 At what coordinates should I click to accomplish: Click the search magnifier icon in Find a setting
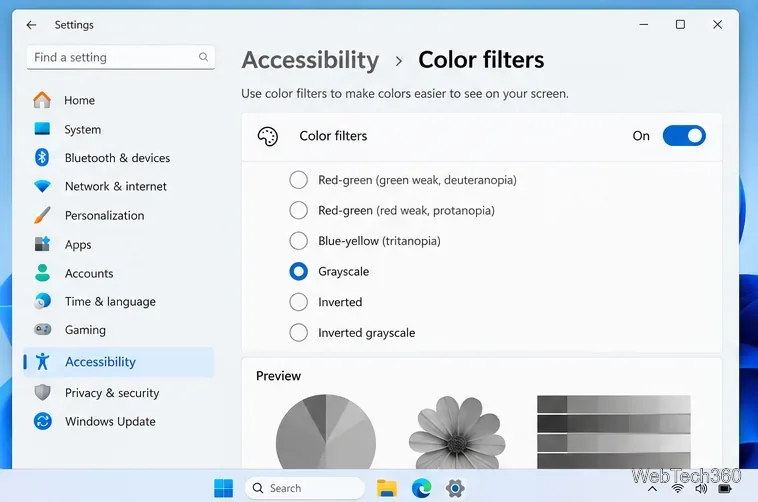(204, 57)
